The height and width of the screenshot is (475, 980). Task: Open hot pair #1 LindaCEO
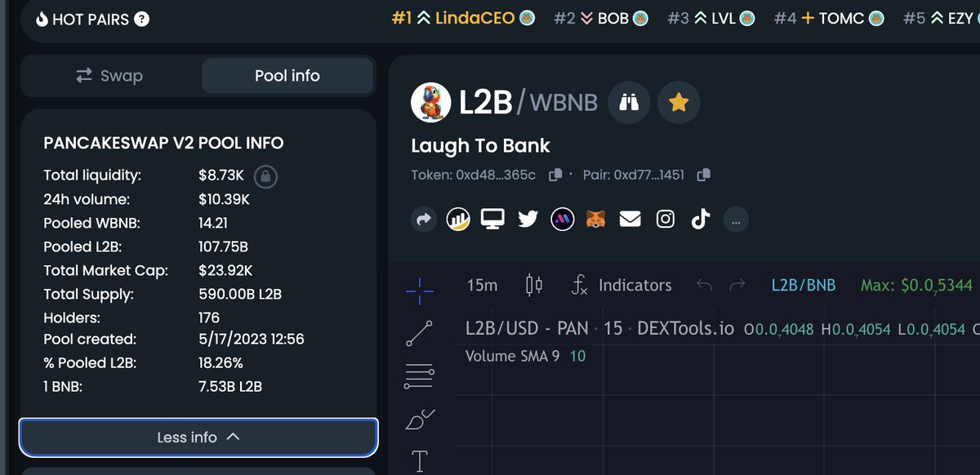[464, 18]
